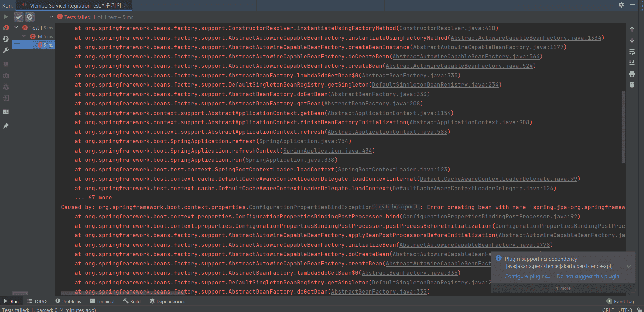
Task: Hide the Run tool window
Action: click(x=633, y=5)
